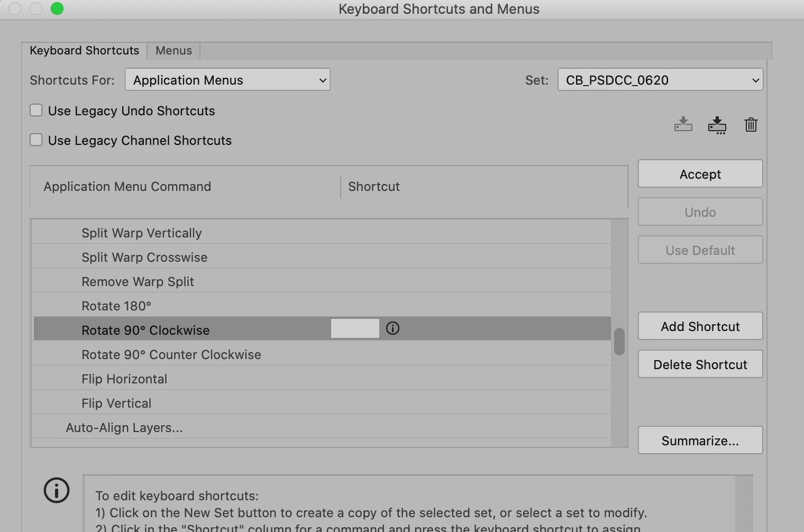Open the Shortcuts For dropdown
The height and width of the screenshot is (532, 804).
pyautogui.click(x=227, y=80)
